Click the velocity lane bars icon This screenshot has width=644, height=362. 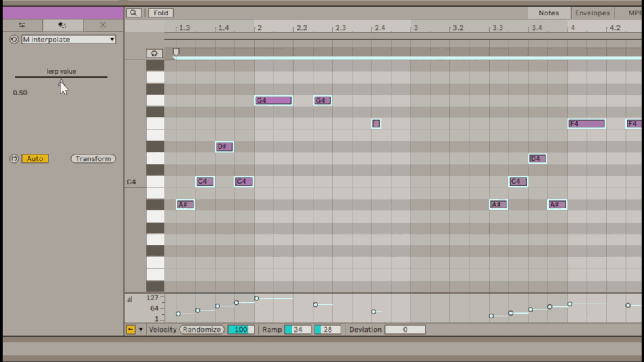click(129, 299)
